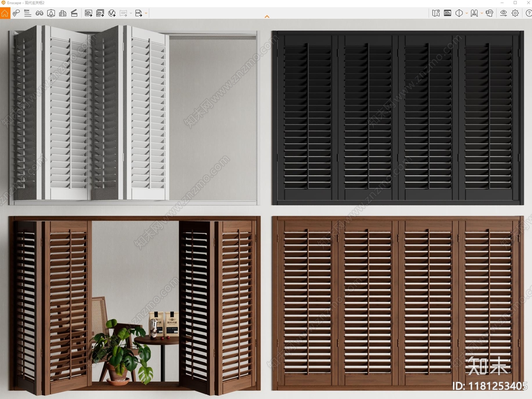Screen dimensions: 532x399
Task: Open Manage Views binoculars icon
Action: [40, 13]
